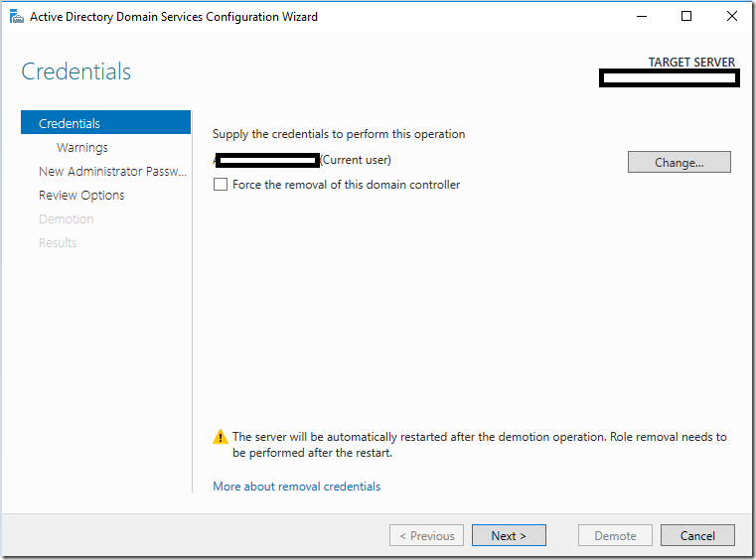Viewport: 756px width, 560px height.
Task: Select New Administrator Password step
Action: [113, 172]
